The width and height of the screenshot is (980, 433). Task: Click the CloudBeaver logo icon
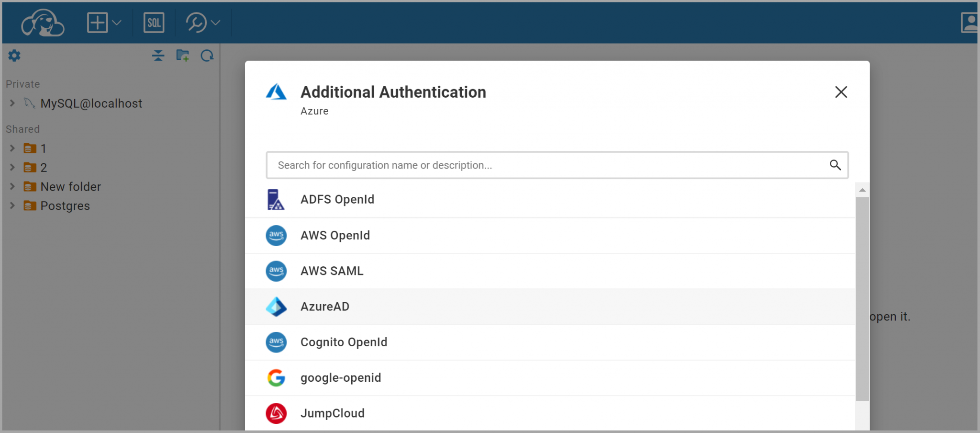click(x=43, y=22)
